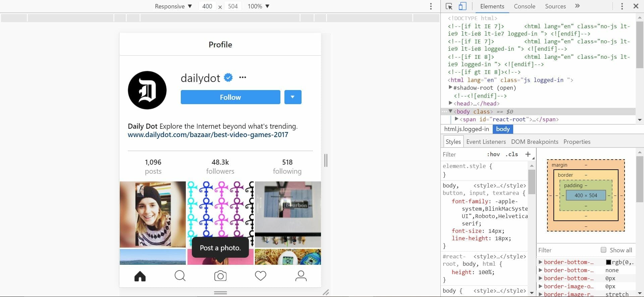
Task: Open the dropdown arrow beside Follow
Action: pyautogui.click(x=293, y=97)
